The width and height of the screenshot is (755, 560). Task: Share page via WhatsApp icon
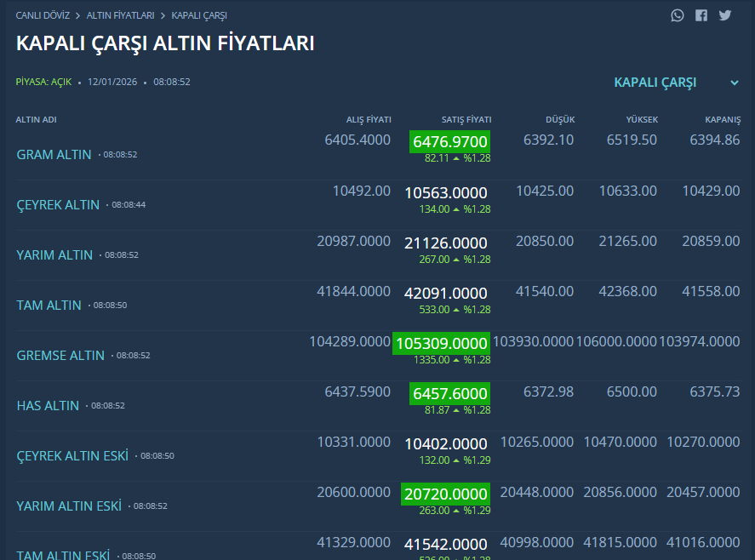[x=678, y=15]
